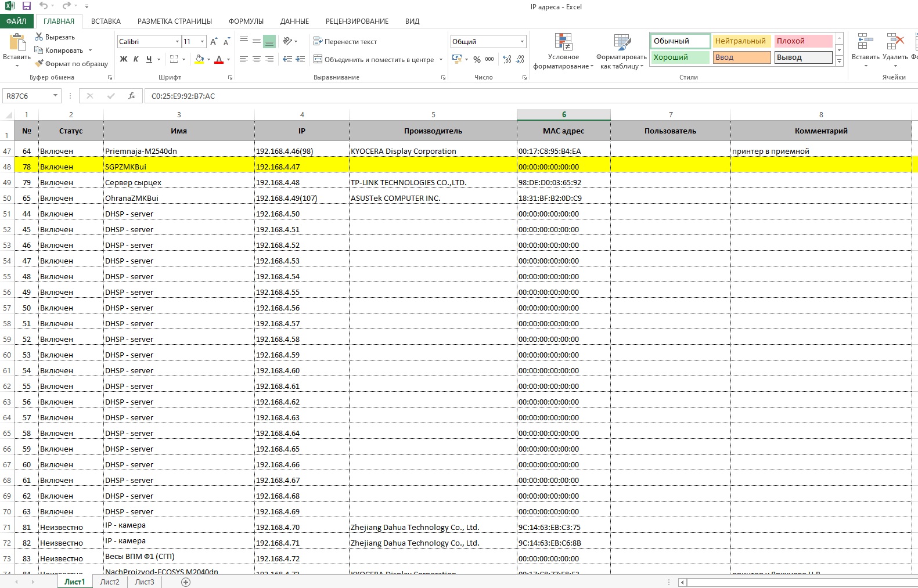The width and height of the screenshot is (918, 588).
Task: Open Форматировать как таблицу gallery
Action: click(x=621, y=51)
